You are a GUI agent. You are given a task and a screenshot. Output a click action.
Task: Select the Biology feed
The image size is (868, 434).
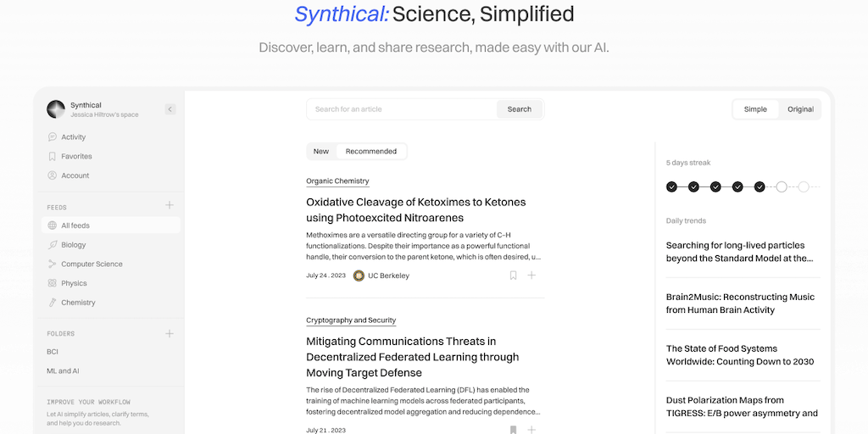coord(74,245)
